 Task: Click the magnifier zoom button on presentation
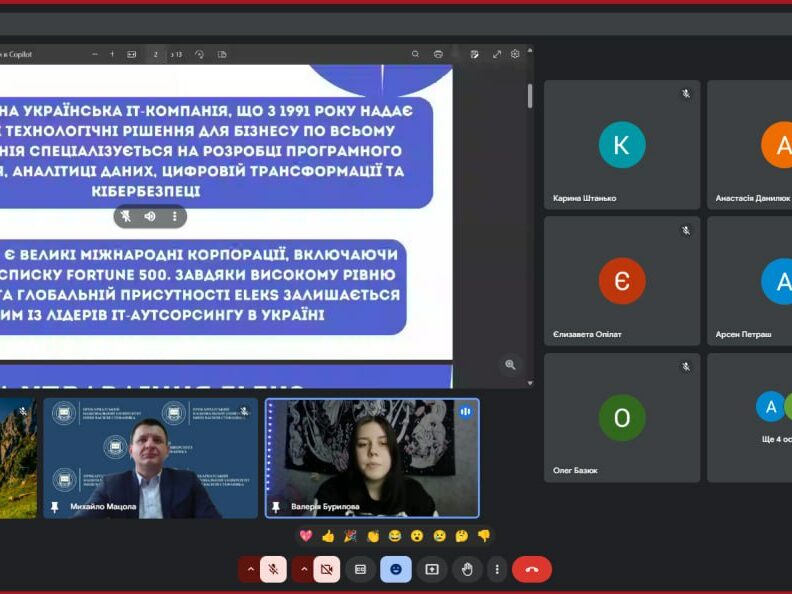pyautogui.click(x=510, y=365)
